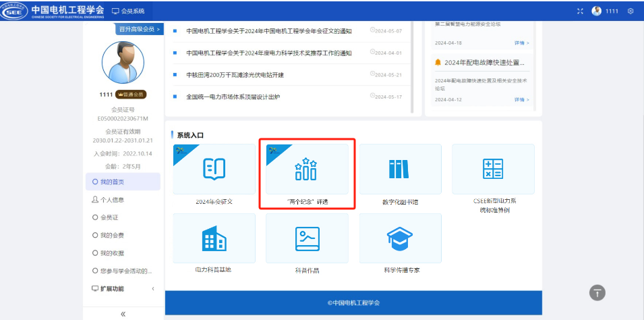This screenshot has height=320, width=644.
Task: Open the 科学传播专家 graduation cap tile
Action: pos(400,238)
